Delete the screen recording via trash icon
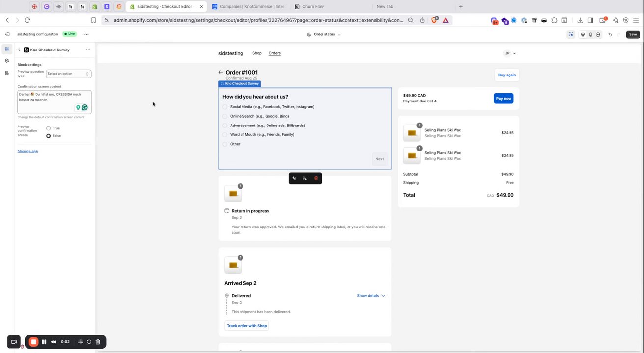644x353 pixels. (98, 342)
